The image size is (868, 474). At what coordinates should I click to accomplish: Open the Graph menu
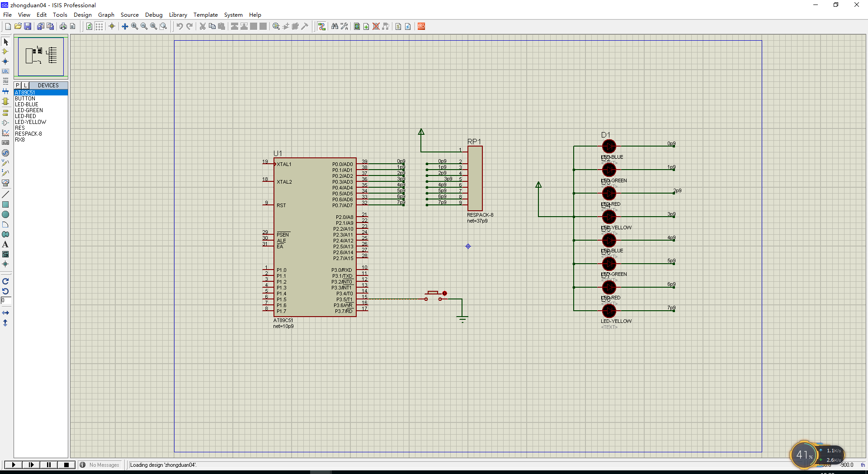tap(106, 14)
